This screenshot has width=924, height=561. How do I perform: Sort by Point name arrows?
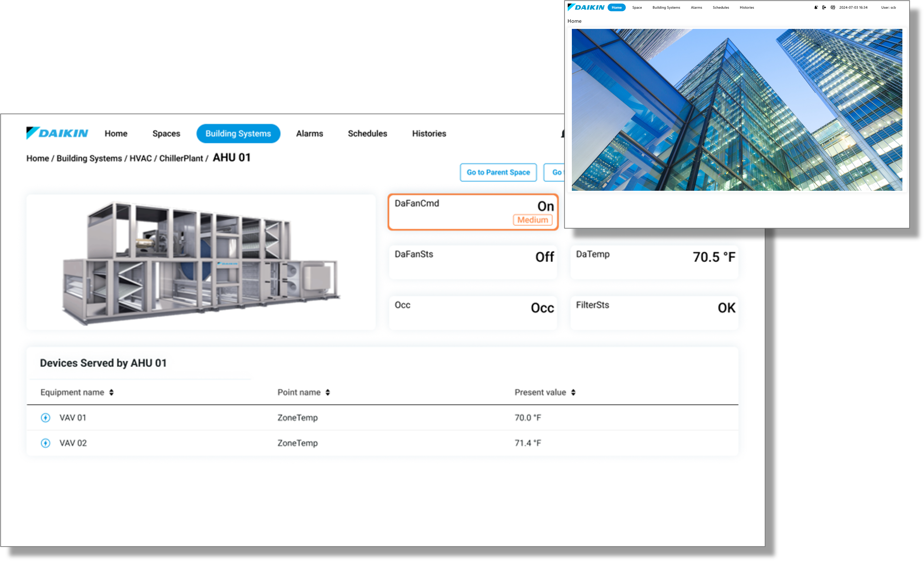tap(328, 393)
